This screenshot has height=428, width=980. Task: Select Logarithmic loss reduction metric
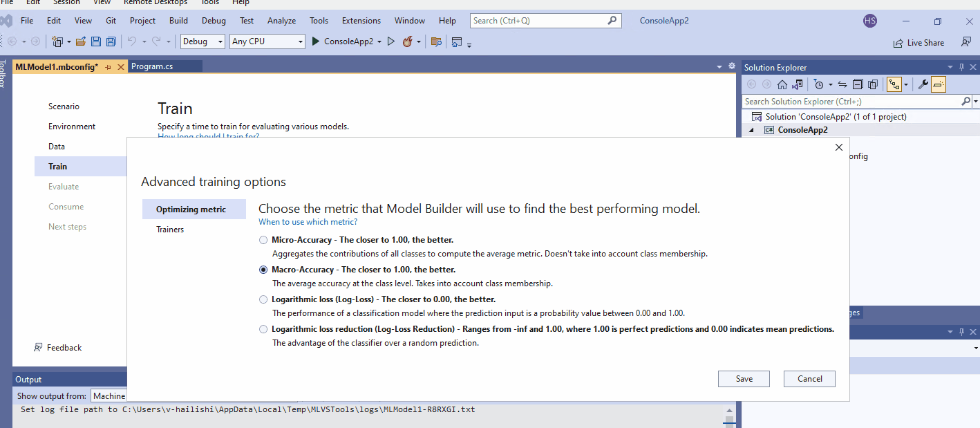(263, 328)
